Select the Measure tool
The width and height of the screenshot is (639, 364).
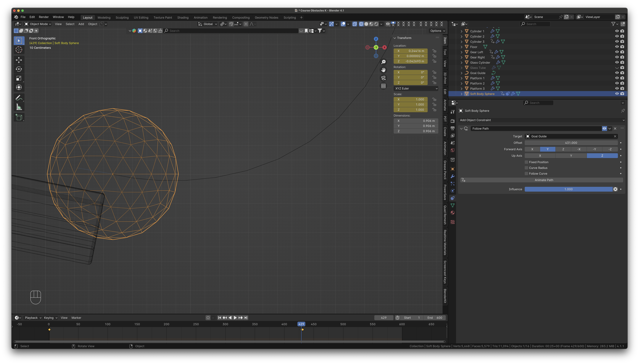point(19,107)
